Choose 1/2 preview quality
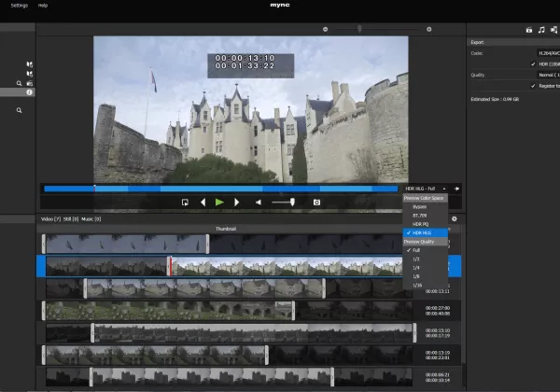Screen dimensions: 560x392 point(425,259)
